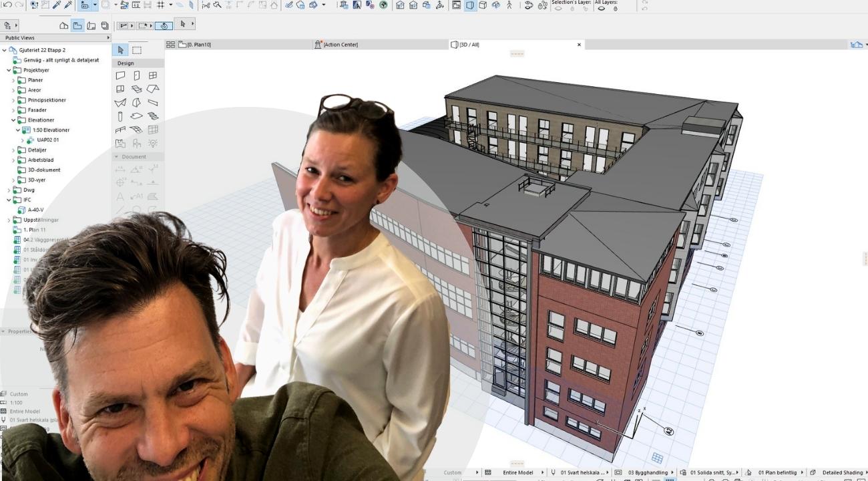This screenshot has height=481, width=868.
Task: Expand the Dwg folder
Action: tap(9, 190)
